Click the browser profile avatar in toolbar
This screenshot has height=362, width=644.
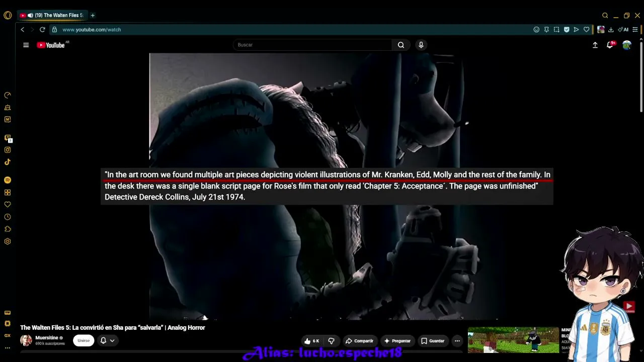click(x=601, y=30)
